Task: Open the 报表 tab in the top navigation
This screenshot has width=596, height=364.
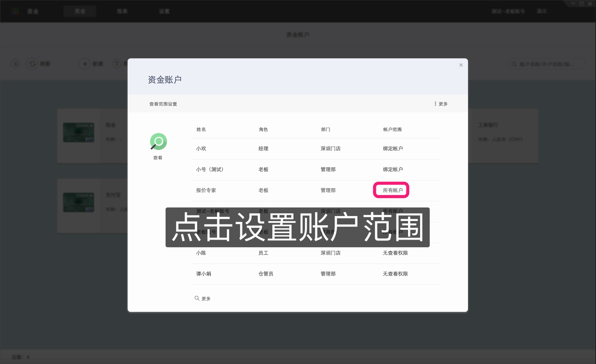Action: click(x=122, y=11)
